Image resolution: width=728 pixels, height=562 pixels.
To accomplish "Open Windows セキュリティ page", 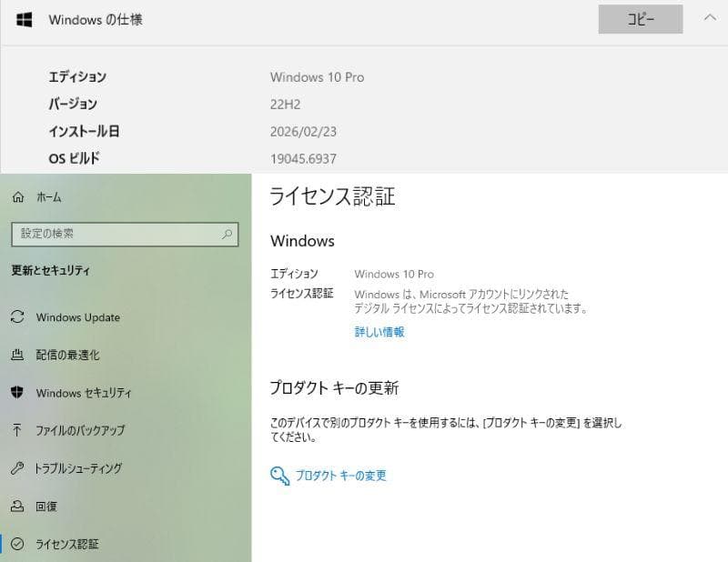I will coord(84,393).
